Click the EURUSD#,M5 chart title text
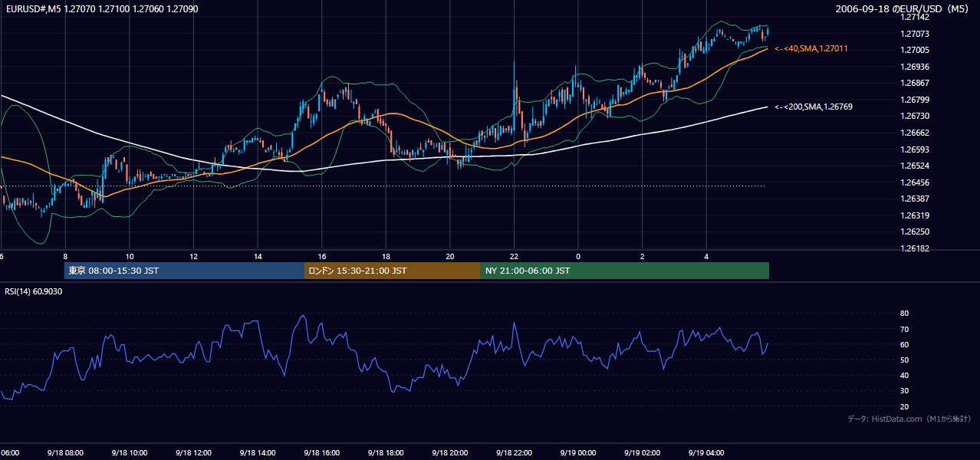 (x=100, y=9)
